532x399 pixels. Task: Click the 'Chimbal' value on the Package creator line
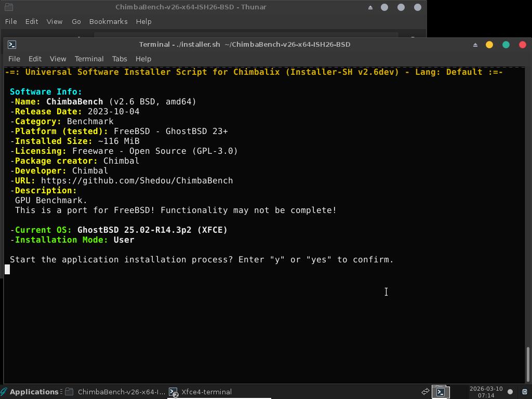pyautogui.click(x=122, y=161)
